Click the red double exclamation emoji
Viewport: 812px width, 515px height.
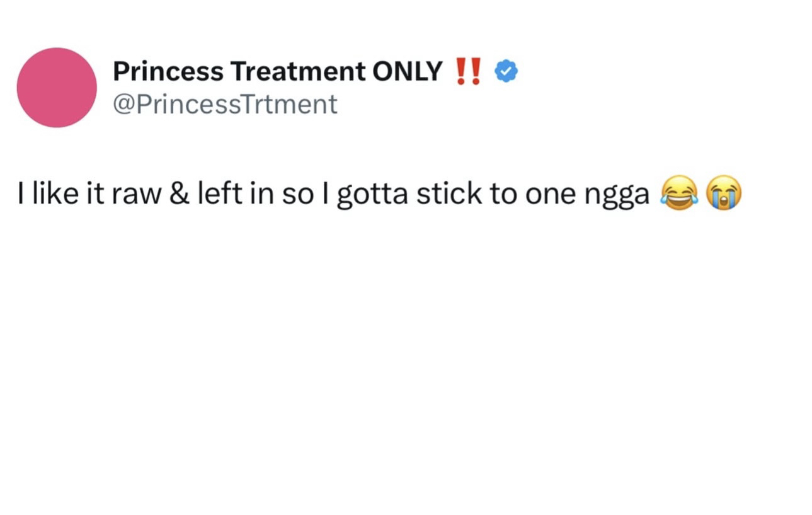coord(468,71)
